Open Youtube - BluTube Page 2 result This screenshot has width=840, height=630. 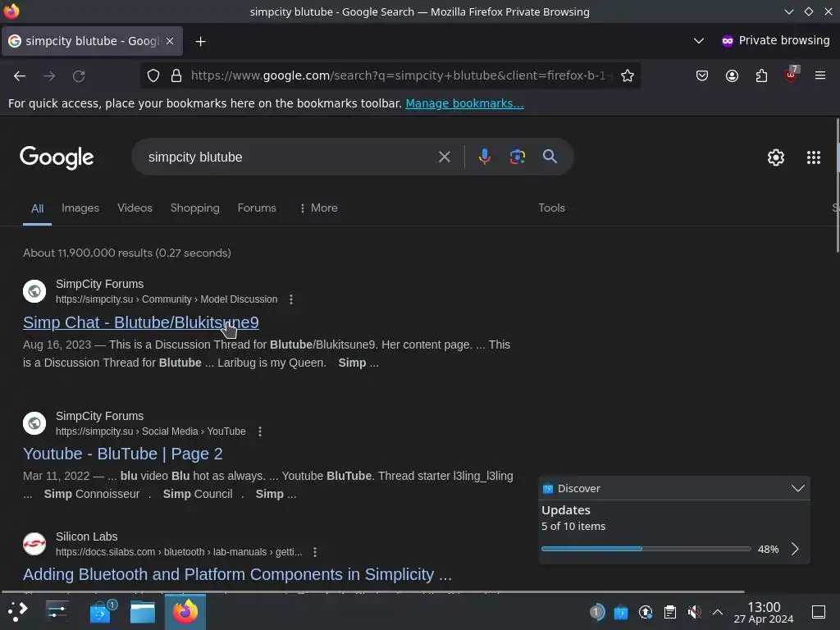point(123,454)
